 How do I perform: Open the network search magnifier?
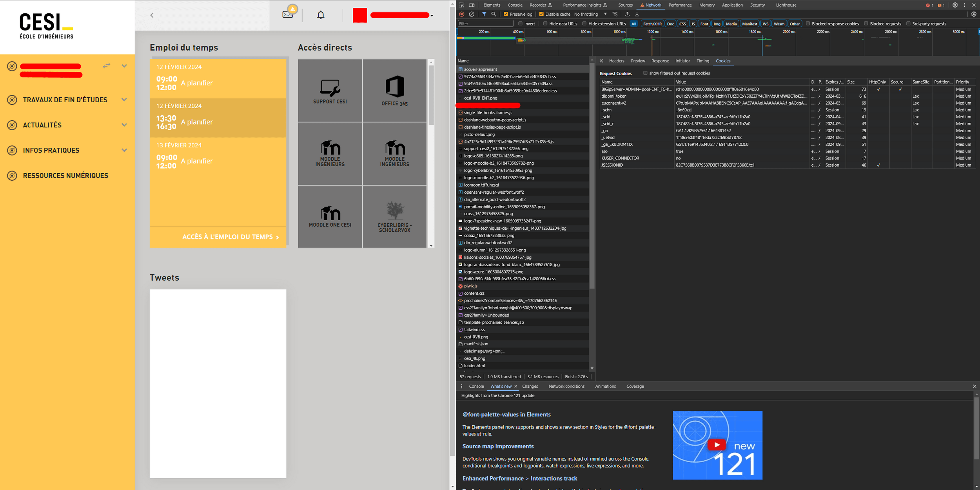pyautogui.click(x=494, y=14)
